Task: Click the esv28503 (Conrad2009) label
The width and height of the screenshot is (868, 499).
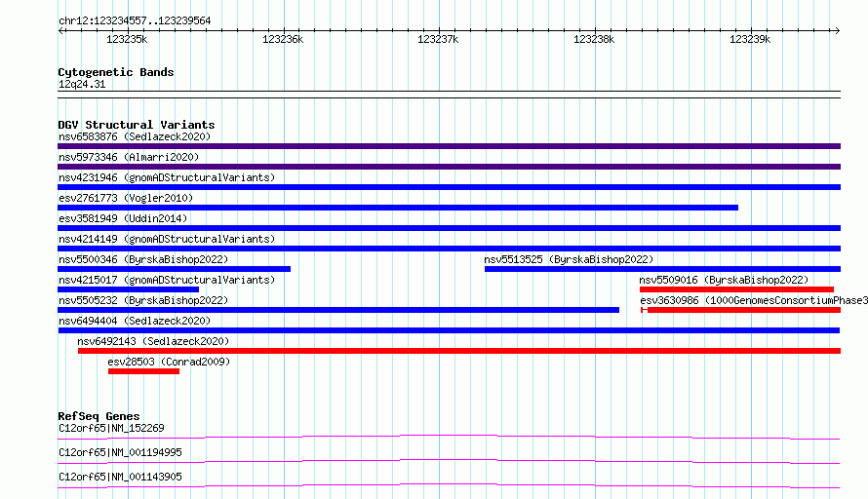Action: point(169,362)
